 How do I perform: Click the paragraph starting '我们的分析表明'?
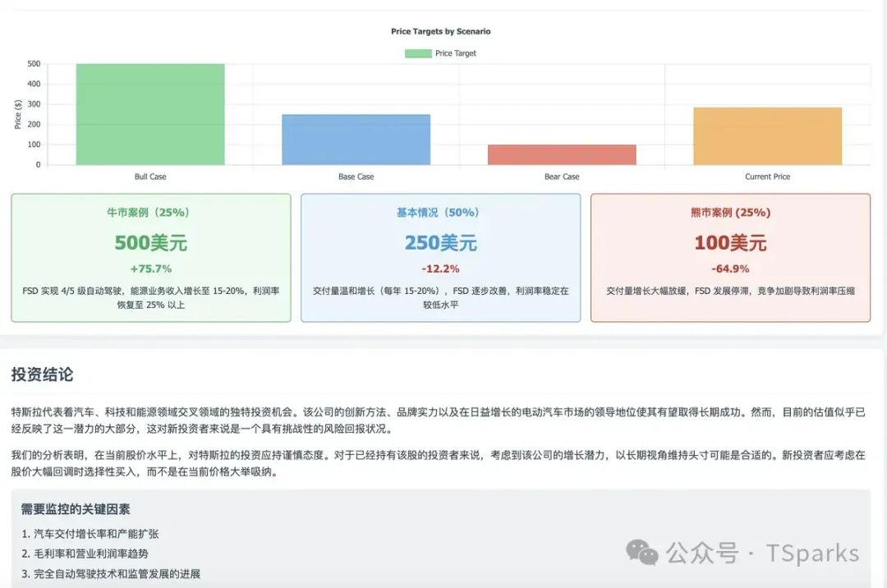(439, 463)
